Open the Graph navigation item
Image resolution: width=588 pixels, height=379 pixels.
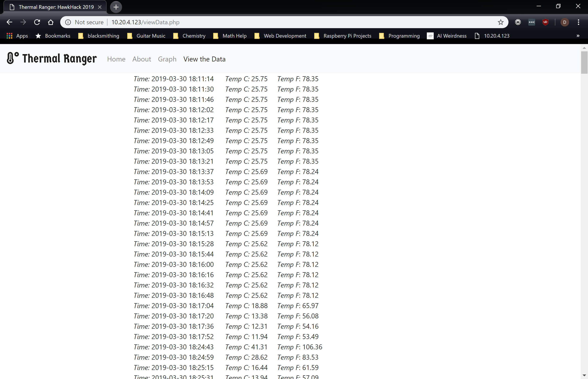tap(167, 59)
